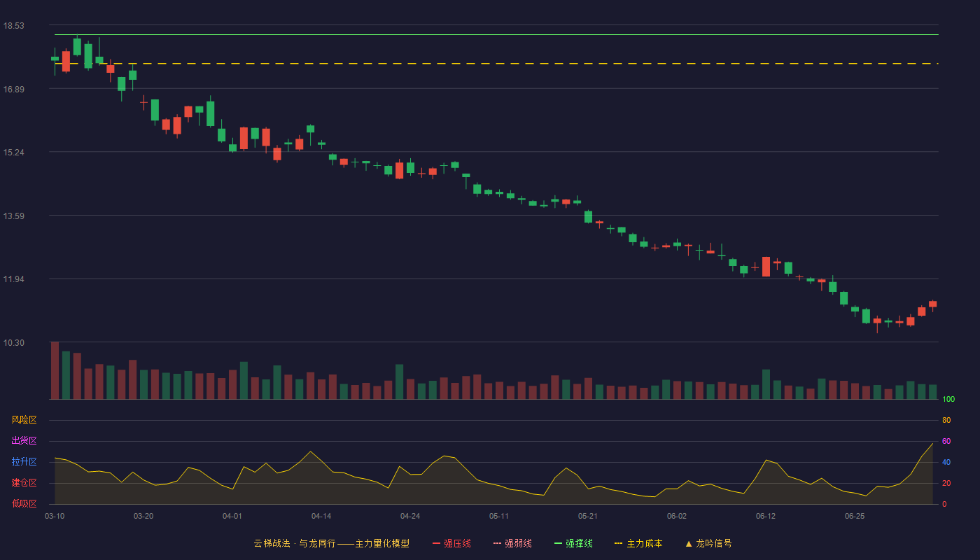Click the white horizontal top price line
980x560 pixels.
[496, 34]
